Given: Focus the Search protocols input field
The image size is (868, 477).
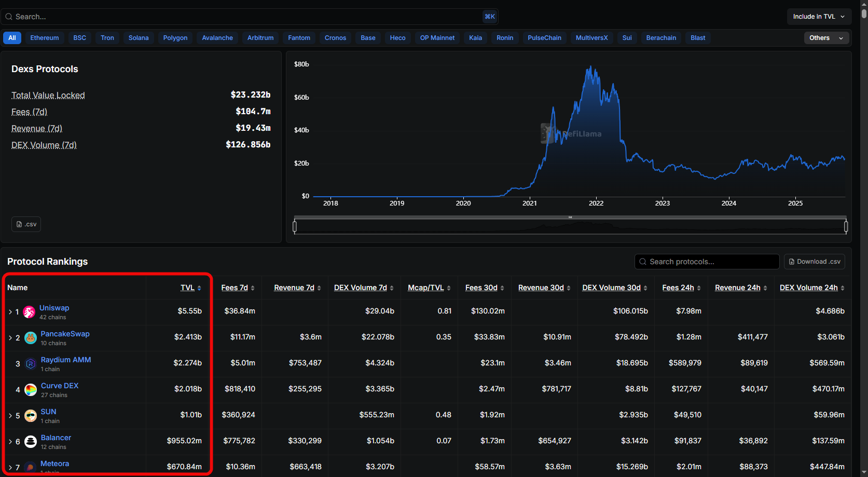Looking at the screenshot, I should 711,262.
